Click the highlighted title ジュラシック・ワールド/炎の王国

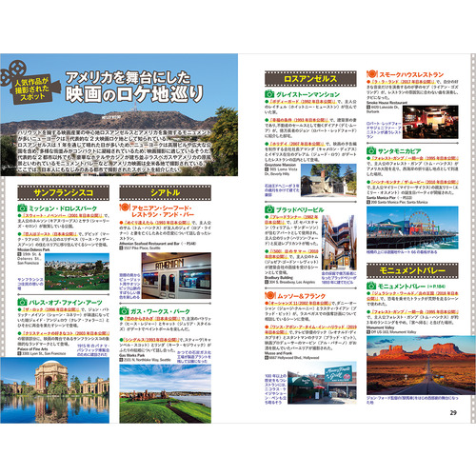pyautogui.click(x=412, y=296)
